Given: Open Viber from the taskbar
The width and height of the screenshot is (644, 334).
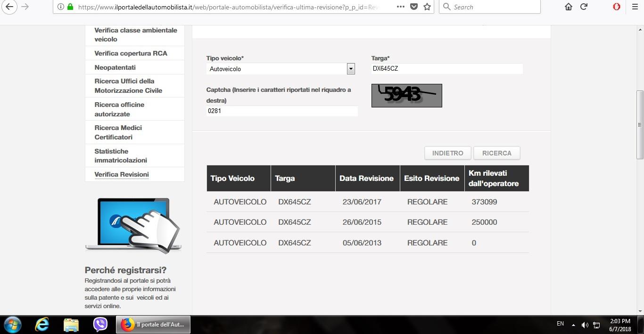Looking at the screenshot, I should pyautogui.click(x=100, y=325).
